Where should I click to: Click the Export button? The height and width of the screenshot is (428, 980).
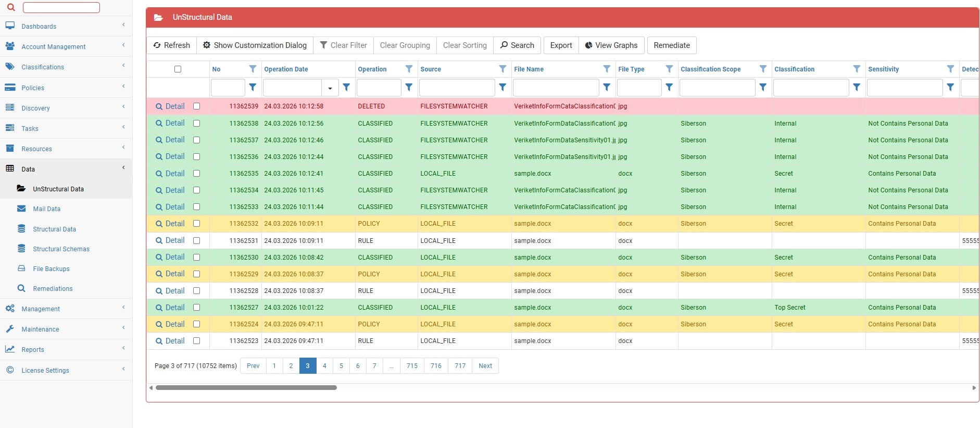pos(561,45)
